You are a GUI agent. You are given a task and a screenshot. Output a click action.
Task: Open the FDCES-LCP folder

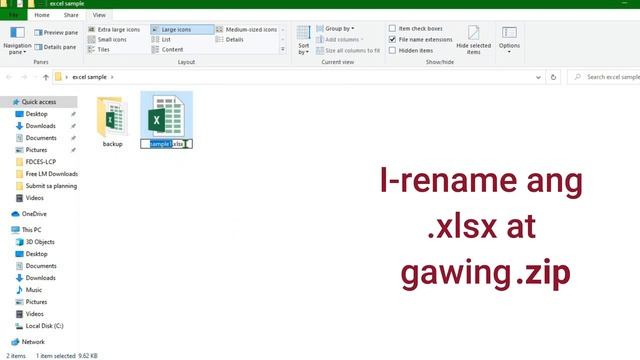tap(40, 162)
